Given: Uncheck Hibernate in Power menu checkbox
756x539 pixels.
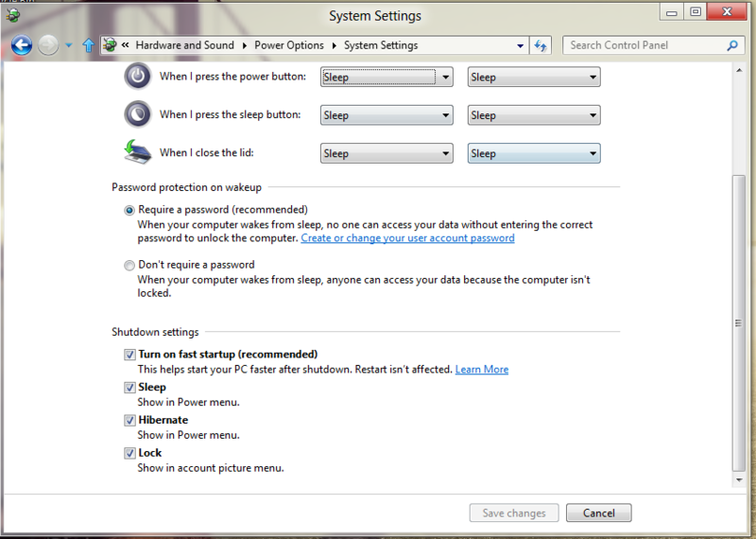Looking at the screenshot, I should (129, 420).
